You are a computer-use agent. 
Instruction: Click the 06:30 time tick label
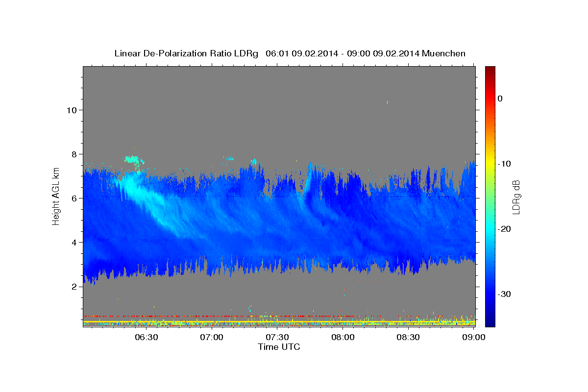147,338
